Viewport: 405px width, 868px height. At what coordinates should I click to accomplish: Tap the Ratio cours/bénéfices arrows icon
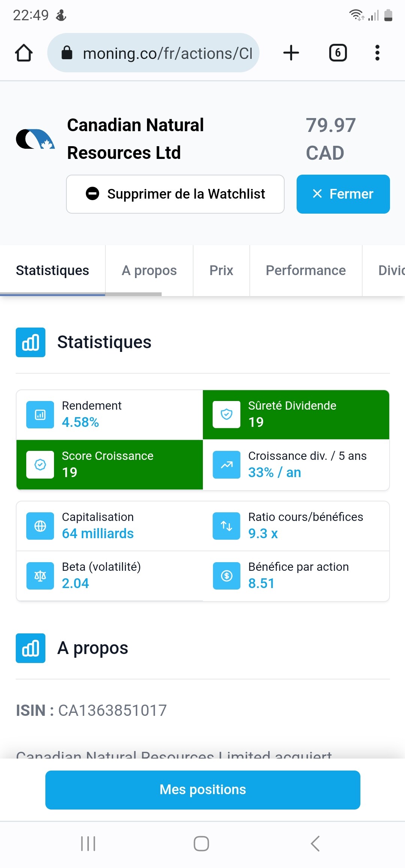coord(226,526)
